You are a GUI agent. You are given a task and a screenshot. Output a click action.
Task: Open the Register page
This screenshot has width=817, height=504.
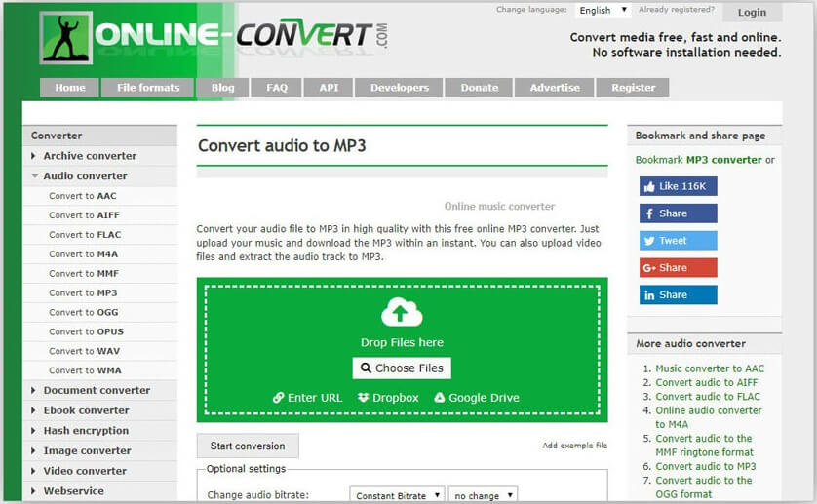click(633, 88)
